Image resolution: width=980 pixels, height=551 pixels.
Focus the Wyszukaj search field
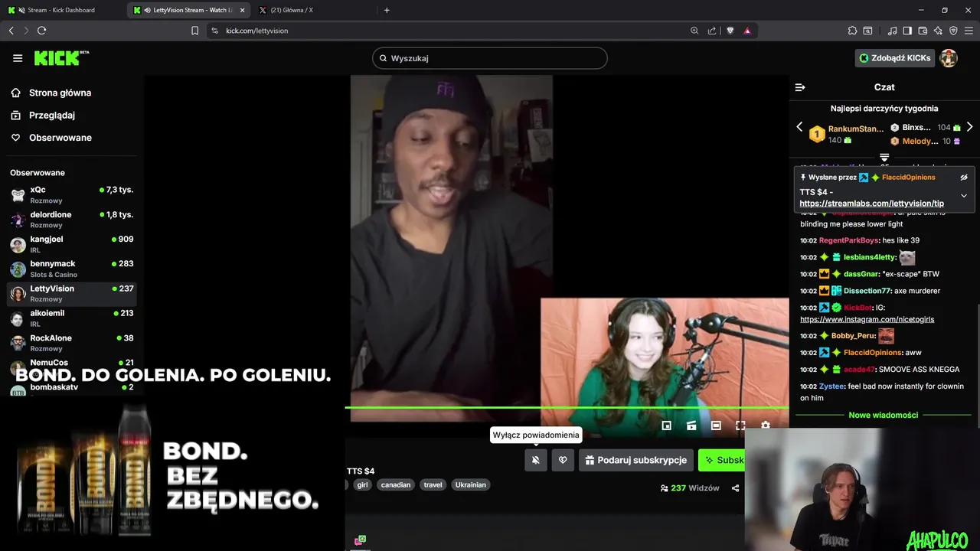[490, 58]
